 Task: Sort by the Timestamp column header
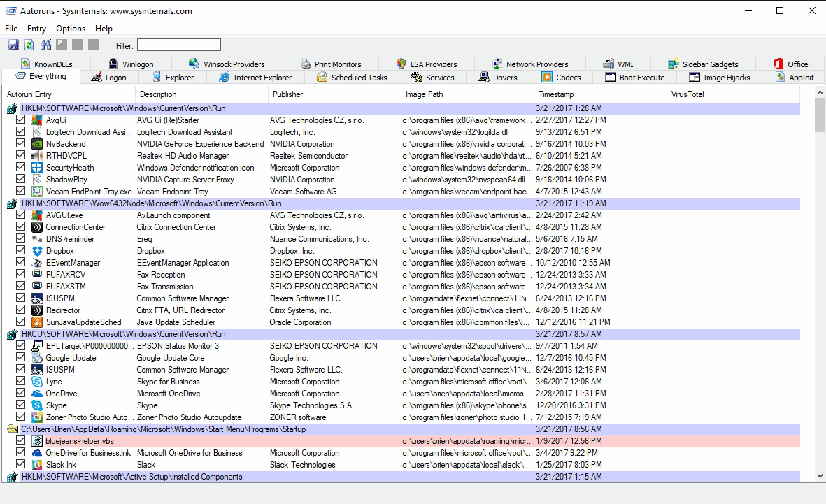pos(556,94)
